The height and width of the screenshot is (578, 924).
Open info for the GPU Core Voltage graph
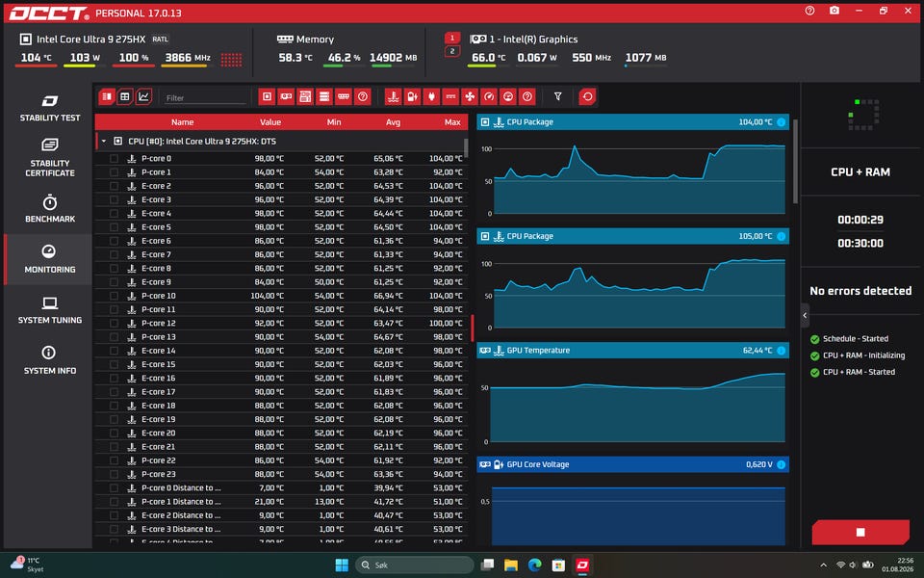click(x=781, y=464)
